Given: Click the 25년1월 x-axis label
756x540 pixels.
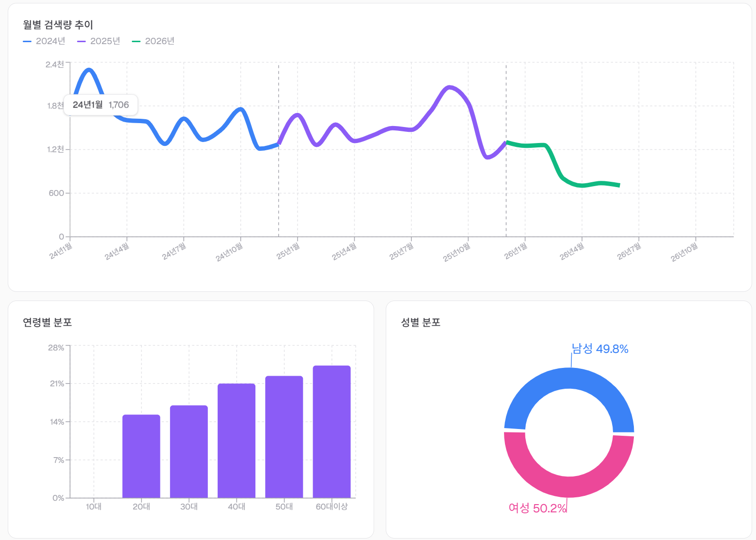Looking at the screenshot, I should 288,251.
